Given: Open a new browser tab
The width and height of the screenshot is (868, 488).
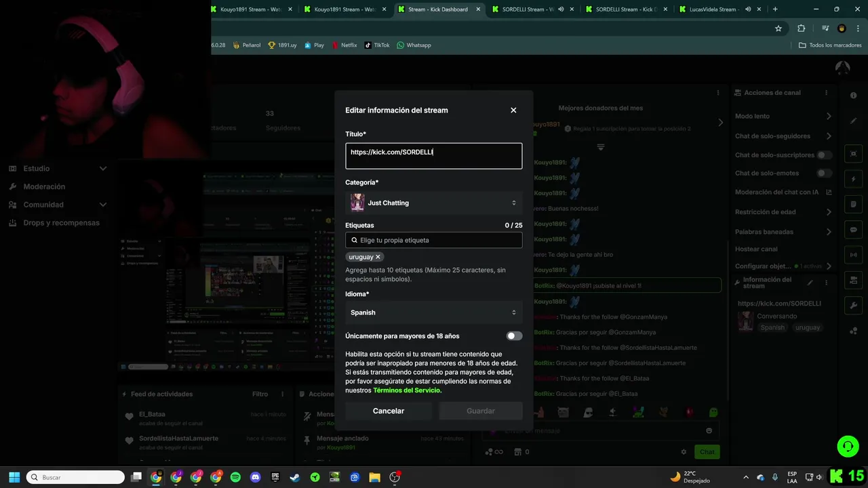Looking at the screenshot, I should 775,9.
